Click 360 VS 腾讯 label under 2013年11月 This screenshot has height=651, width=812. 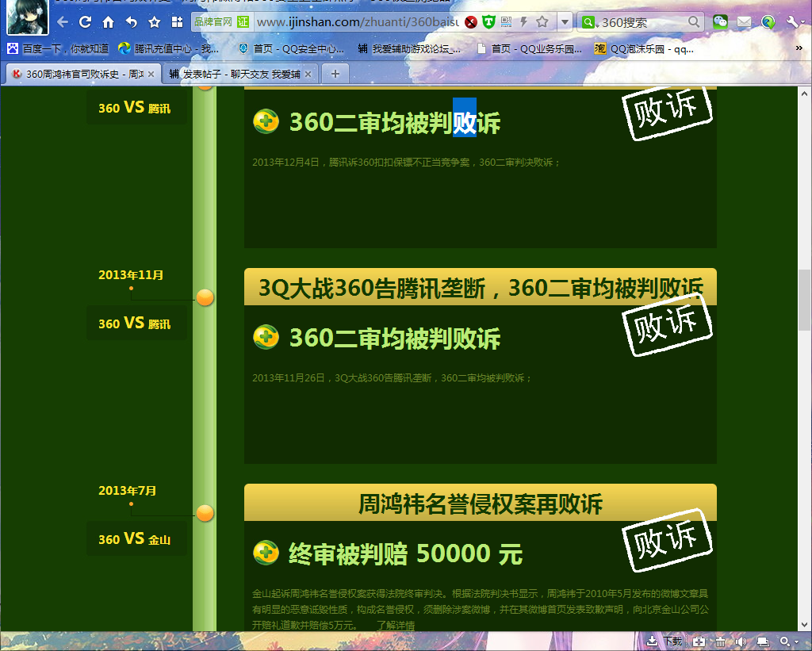tap(135, 324)
